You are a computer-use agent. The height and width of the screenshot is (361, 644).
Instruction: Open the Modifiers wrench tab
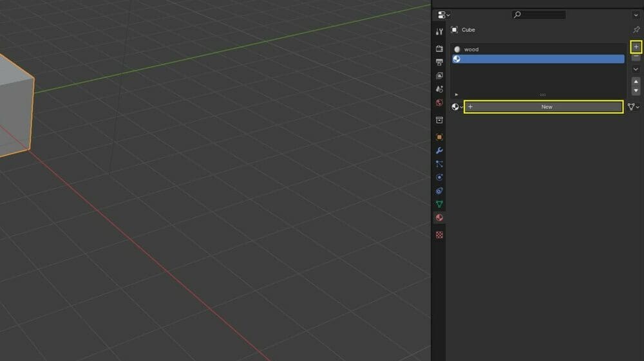pyautogui.click(x=439, y=151)
